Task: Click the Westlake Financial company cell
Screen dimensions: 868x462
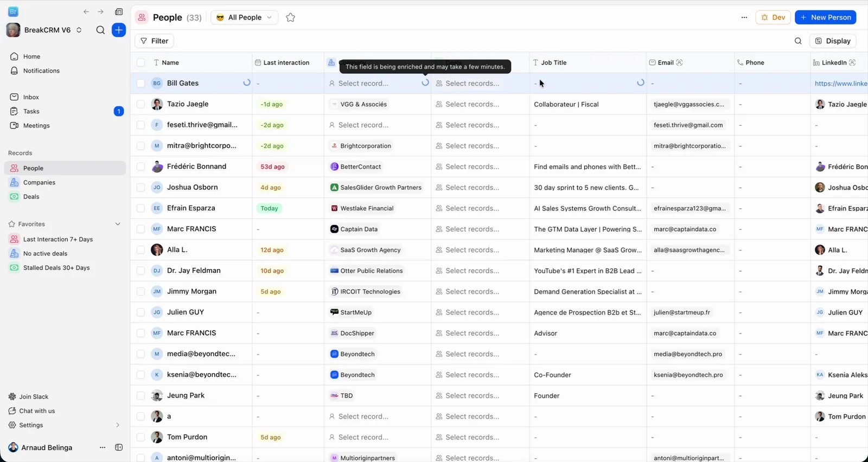Action: click(x=362, y=208)
